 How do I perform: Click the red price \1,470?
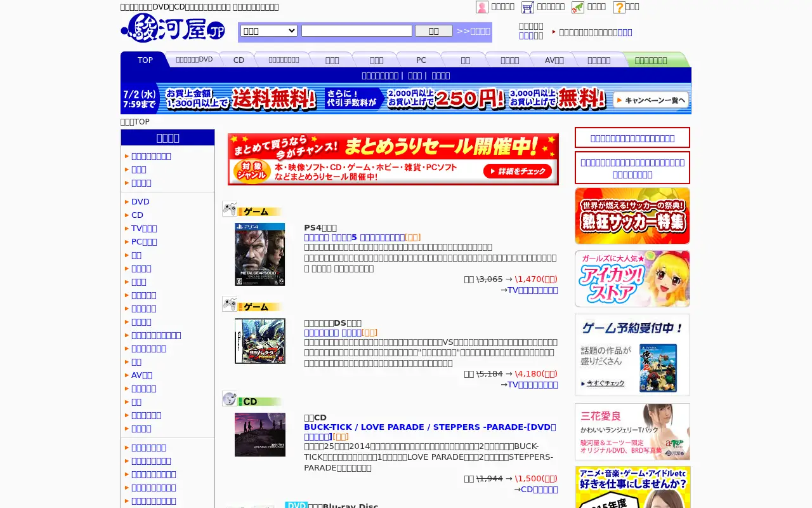[x=536, y=279]
